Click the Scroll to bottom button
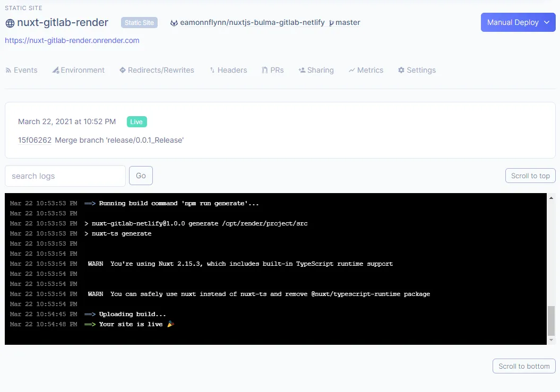The height and width of the screenshot is (392, 560). 524,367
